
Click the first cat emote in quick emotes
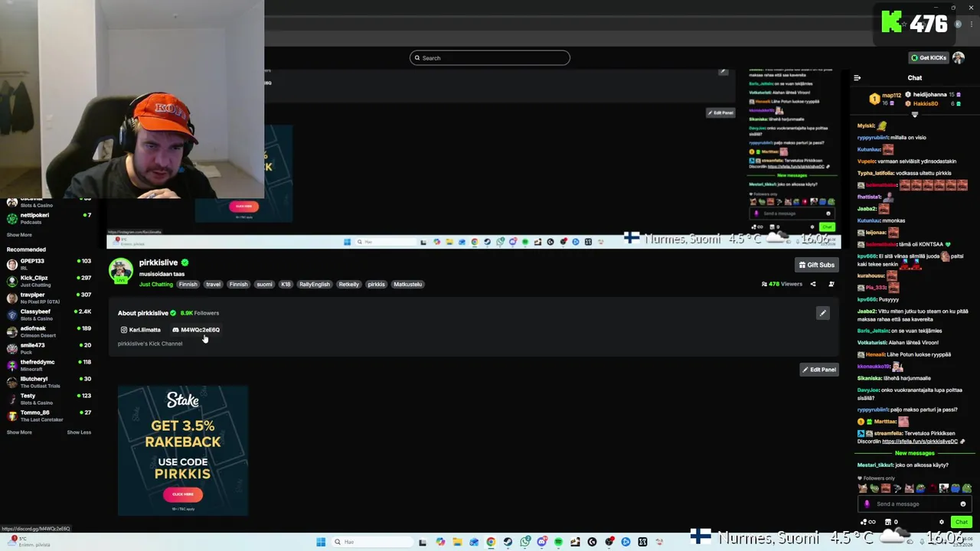863,488
